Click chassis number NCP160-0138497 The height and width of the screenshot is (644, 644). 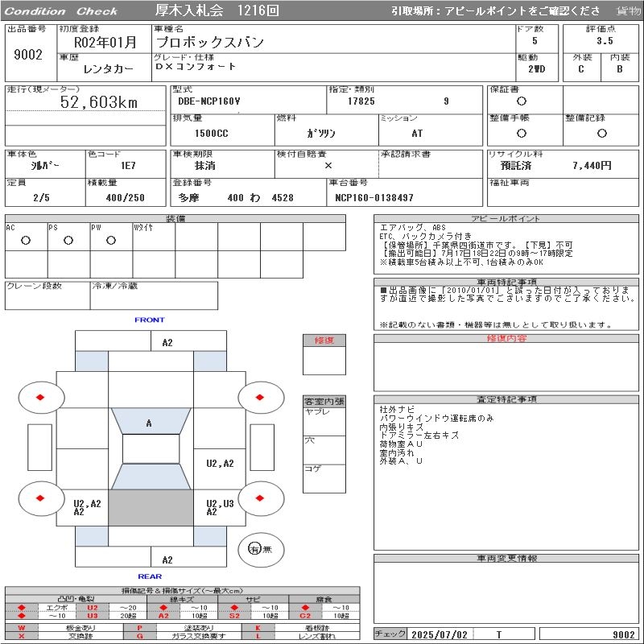point(374,198)
